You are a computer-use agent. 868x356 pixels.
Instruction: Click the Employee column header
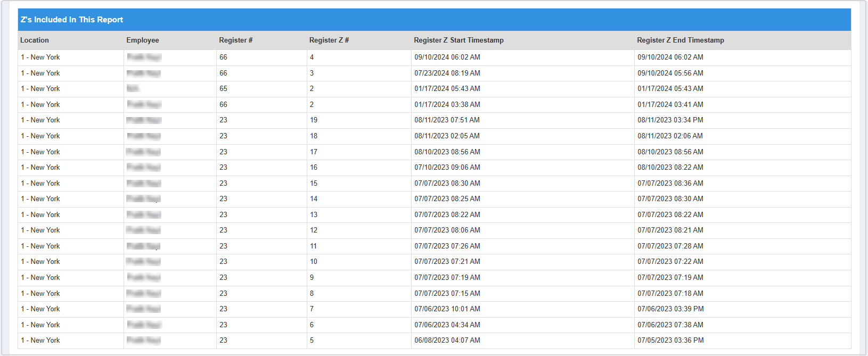click(x=143, y=40)
